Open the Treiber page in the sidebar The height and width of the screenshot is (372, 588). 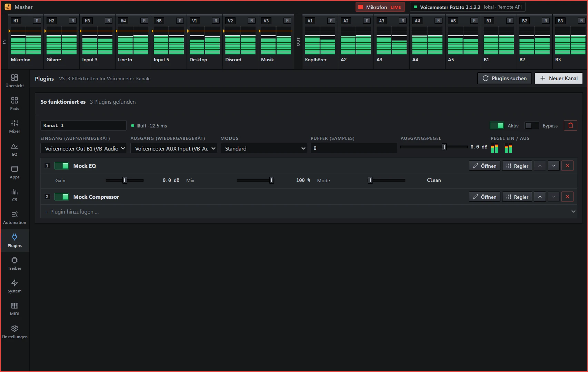[14, 263]
